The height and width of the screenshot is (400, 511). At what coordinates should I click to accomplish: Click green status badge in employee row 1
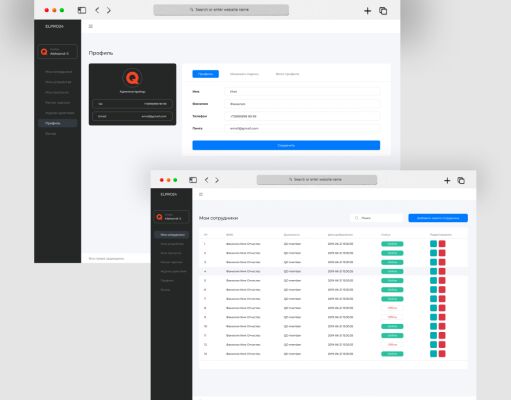pos(392,244)
